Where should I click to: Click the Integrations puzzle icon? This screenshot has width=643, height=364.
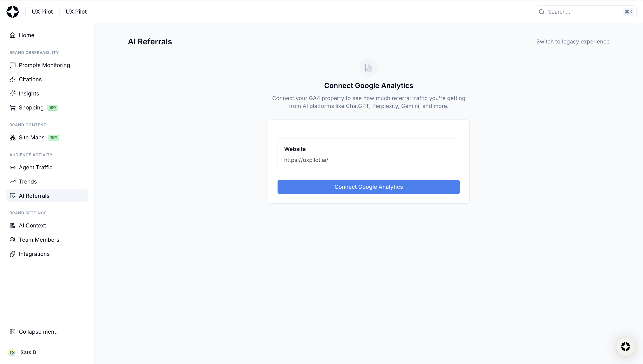[12, 254]
